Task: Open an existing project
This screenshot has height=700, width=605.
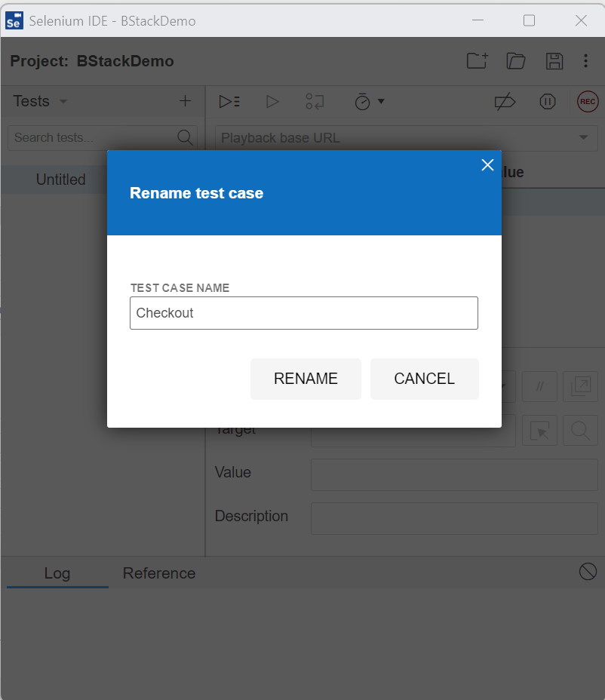Action: (x=516, y=61)
